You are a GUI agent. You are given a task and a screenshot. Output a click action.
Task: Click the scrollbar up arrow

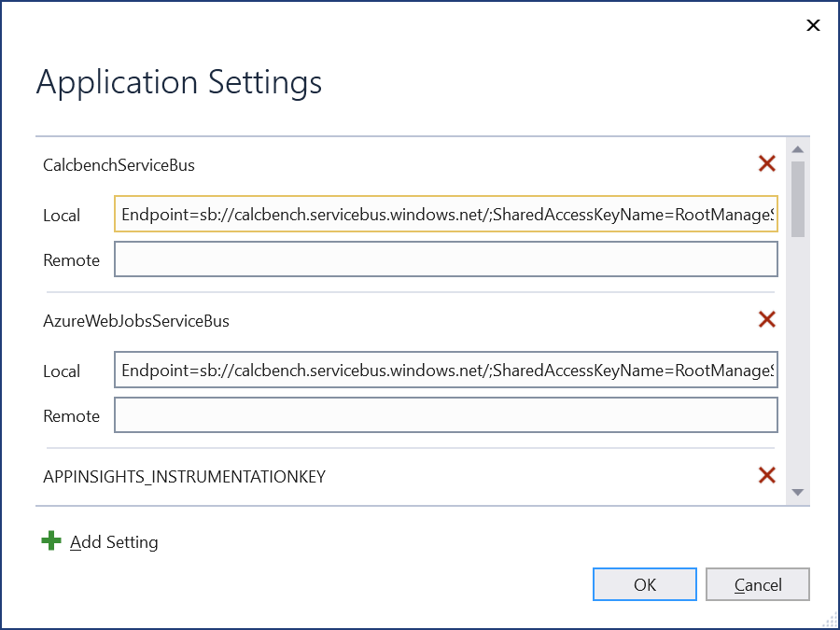tap(798, 149)
